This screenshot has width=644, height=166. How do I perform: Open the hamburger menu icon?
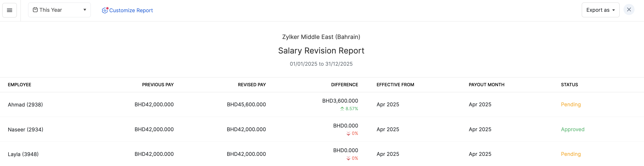tap(9, 10)
